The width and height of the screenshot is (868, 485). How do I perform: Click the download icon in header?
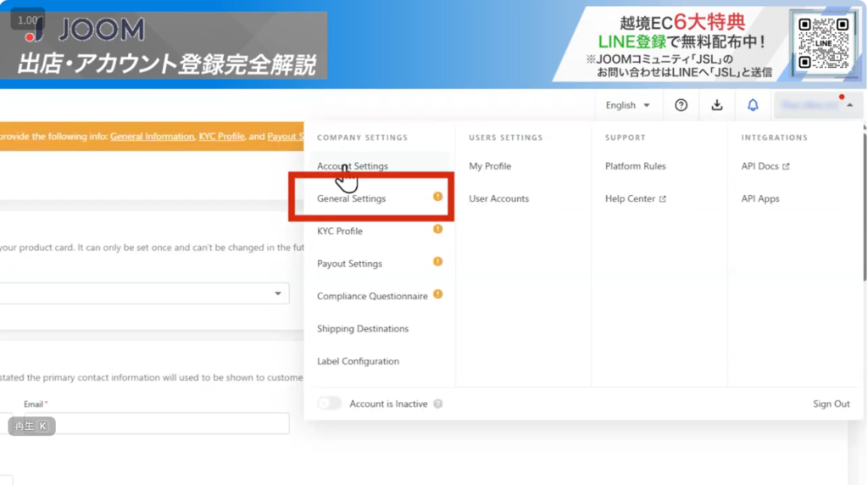717,105
